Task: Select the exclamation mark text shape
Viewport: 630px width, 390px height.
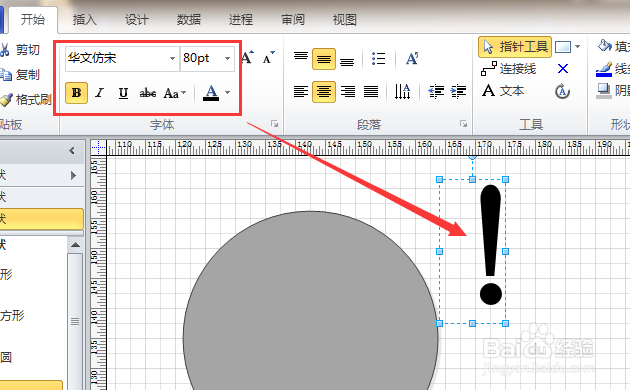Action: point(491,245)
